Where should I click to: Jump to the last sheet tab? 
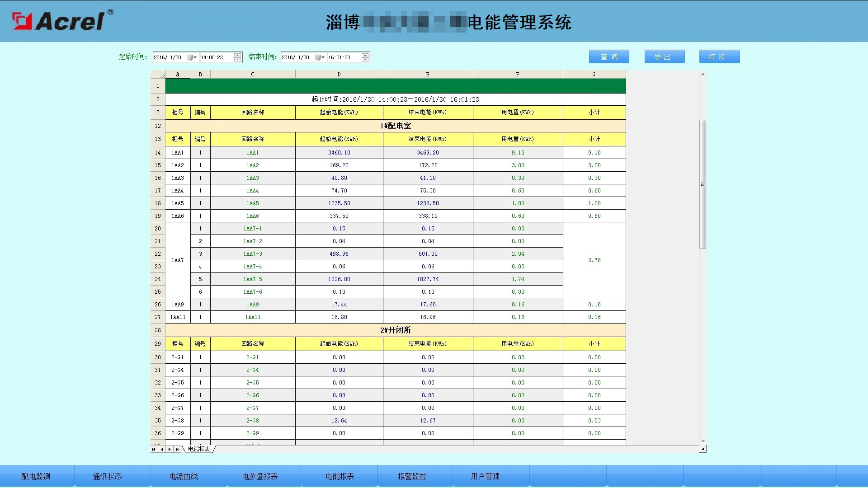pyautogui.click(x=178, y=449)
